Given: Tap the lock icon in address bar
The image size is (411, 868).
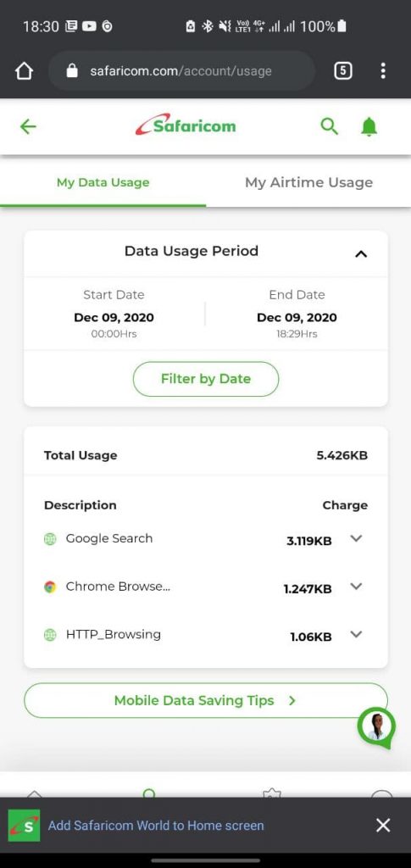Looking at the screenshot, I should click(x=72, y=71).
